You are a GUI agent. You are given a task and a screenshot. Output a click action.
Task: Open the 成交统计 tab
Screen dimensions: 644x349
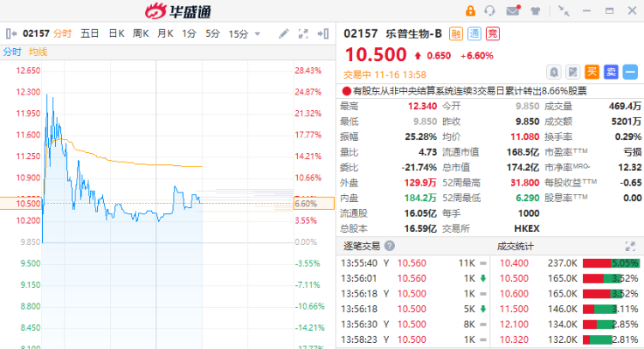[515, 246]
